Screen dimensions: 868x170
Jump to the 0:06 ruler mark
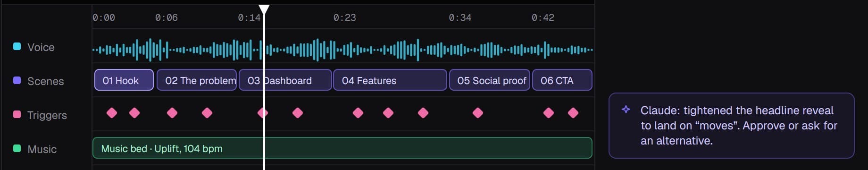(167, 17)
